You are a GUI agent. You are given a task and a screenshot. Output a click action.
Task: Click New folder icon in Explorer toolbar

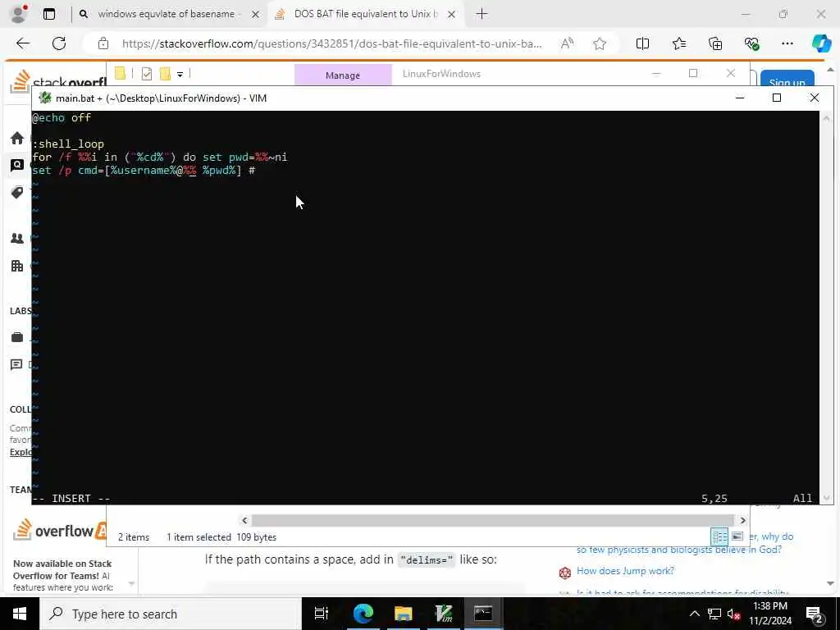(165, 73)
